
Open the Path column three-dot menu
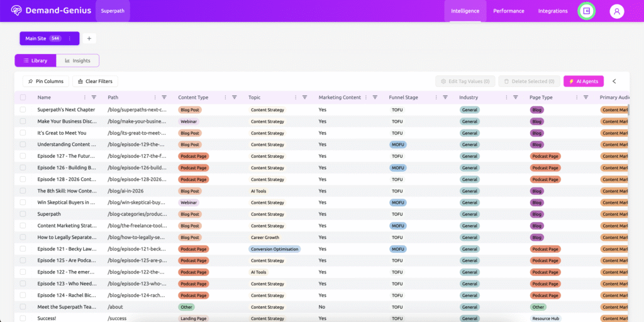pos(155,97)
